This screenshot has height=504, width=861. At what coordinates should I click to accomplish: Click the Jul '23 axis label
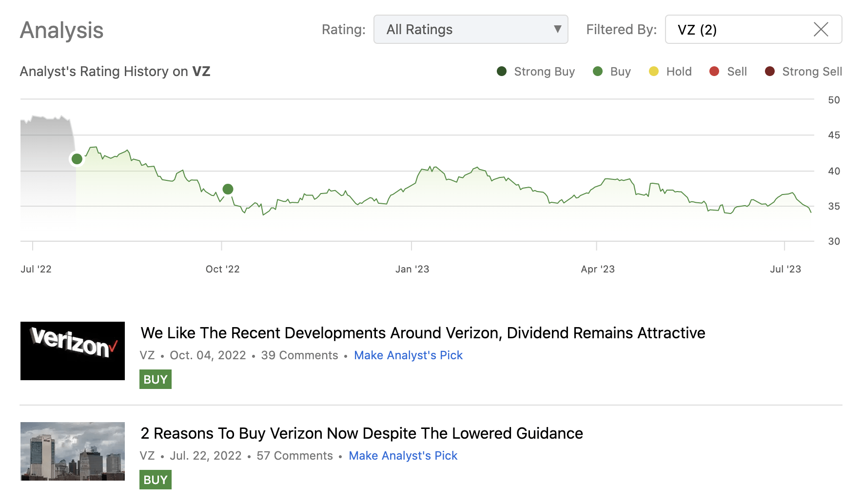click(x=785, y=269)
